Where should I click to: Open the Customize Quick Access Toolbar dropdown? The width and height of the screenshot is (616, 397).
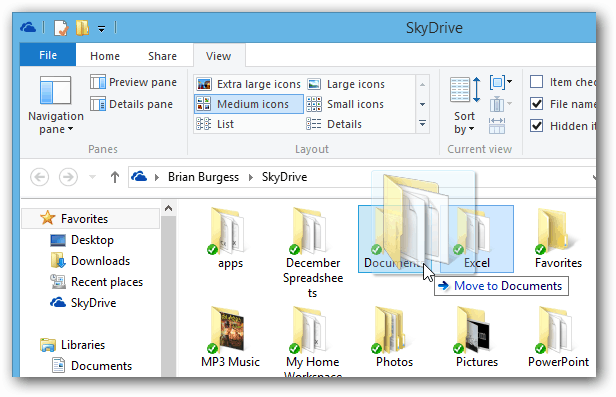(x=101, y=28)
